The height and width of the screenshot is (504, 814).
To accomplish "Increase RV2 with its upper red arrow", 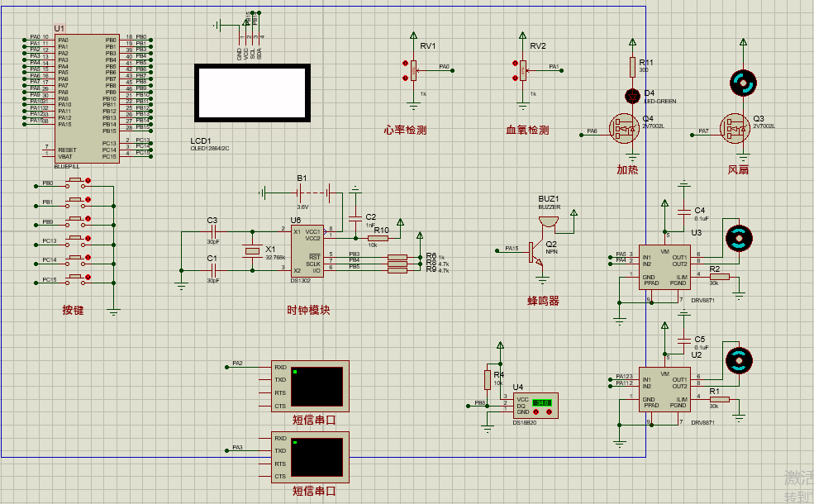I will point(515,64).
